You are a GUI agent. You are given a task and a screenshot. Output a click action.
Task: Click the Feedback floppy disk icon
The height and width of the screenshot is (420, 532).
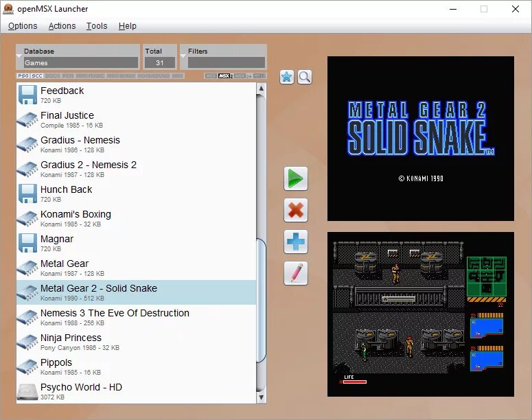pyautogui.click(x=27, y=95)
